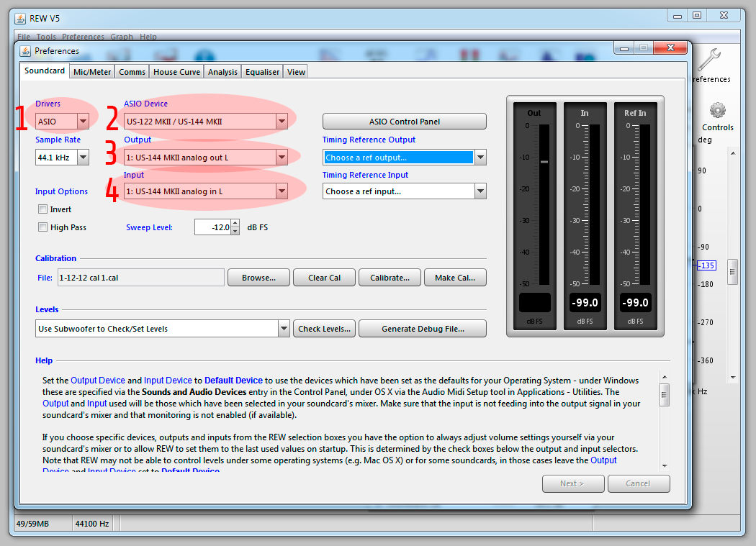Click the Clear Cal button
The height and width of the screenshot is (546, 756).
(x=325, y=278)
